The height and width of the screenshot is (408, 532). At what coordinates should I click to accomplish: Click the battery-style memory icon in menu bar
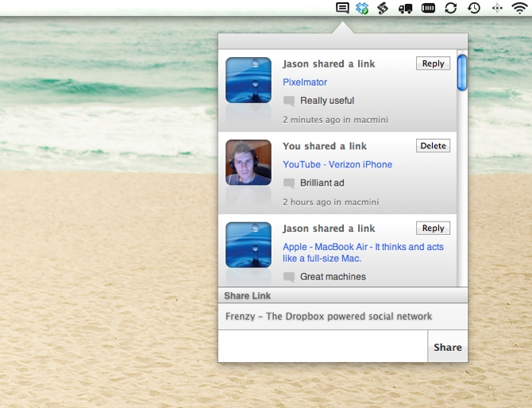[428, 8]
